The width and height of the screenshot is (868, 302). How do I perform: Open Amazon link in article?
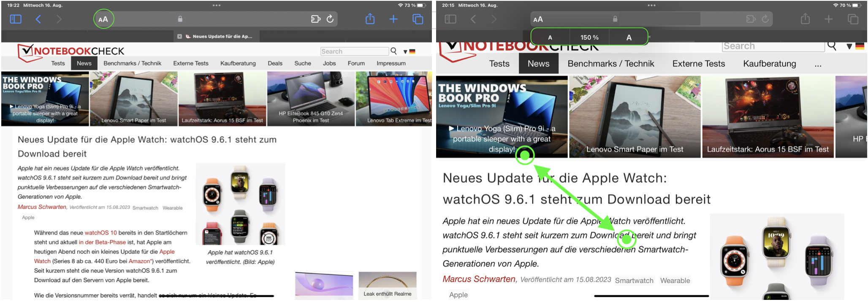[139, 261]
